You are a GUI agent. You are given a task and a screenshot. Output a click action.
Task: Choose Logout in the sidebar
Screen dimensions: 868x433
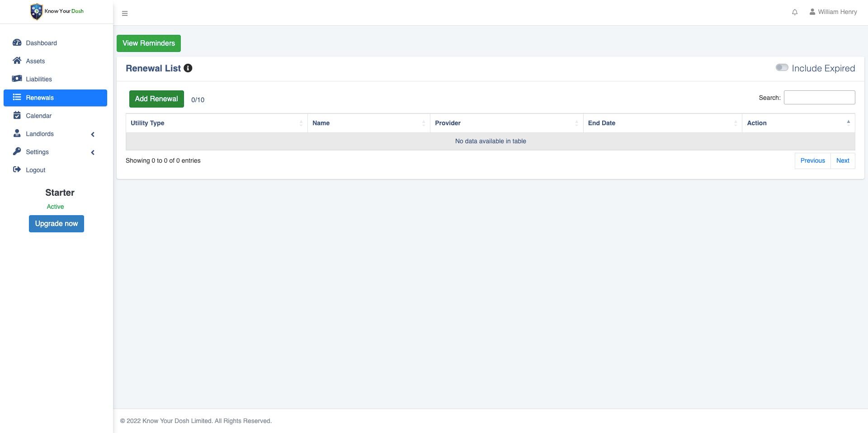(55, 170)
